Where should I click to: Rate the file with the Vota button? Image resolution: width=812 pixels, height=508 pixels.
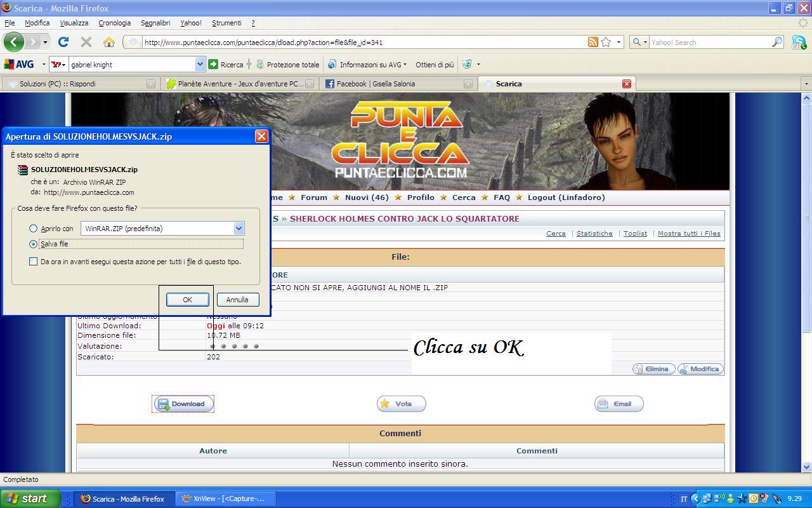point(401,404)
